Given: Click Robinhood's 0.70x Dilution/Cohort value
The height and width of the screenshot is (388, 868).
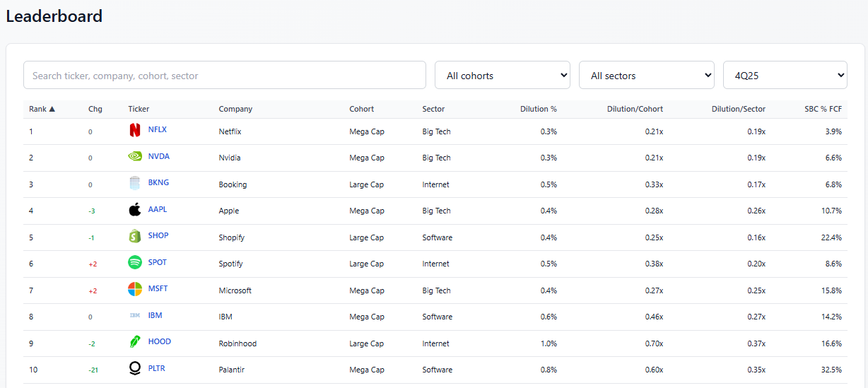Looking at the screenshot, I should [x=655, y=343].
